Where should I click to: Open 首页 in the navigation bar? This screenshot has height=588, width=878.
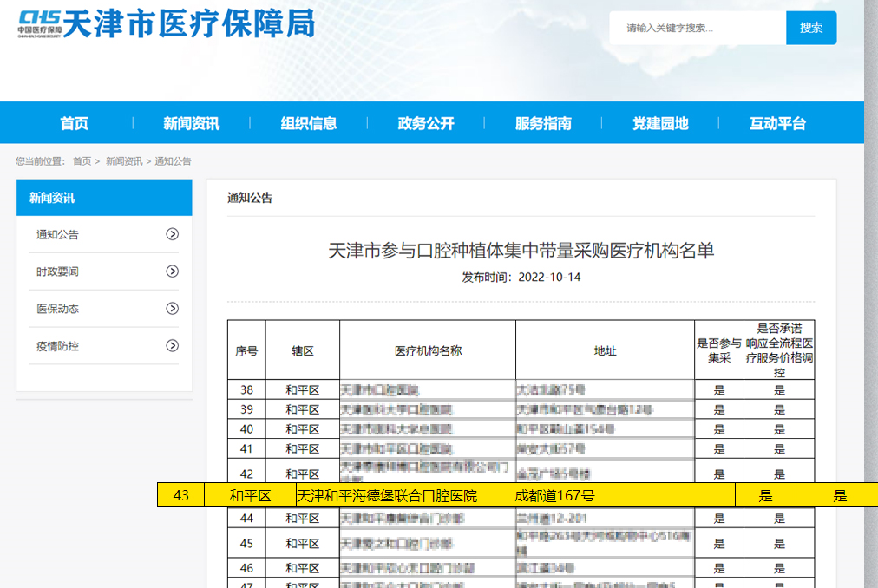point(75,123)
